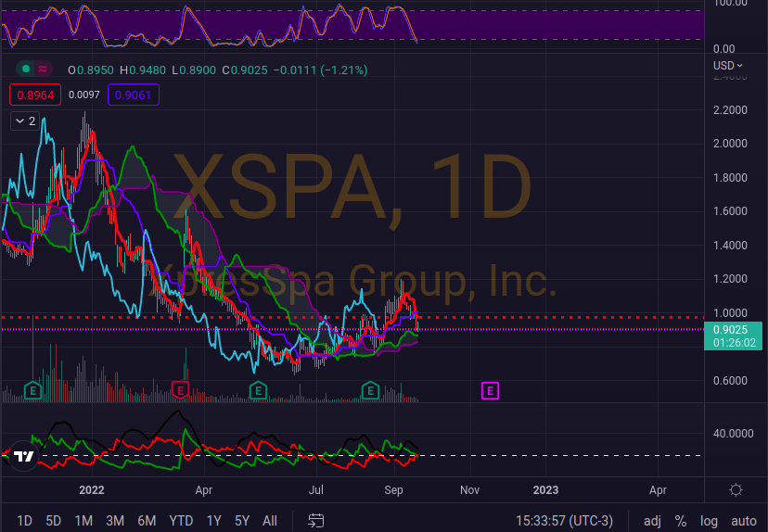Click the 40.0000 indicator scale label

click(734, 433)
